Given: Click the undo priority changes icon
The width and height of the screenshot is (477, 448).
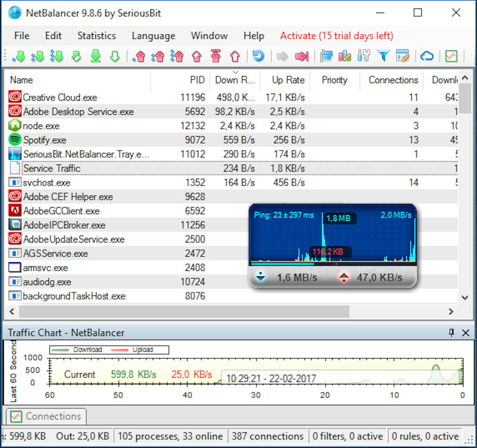Looking at the screenshot, I should click(259, 56).
